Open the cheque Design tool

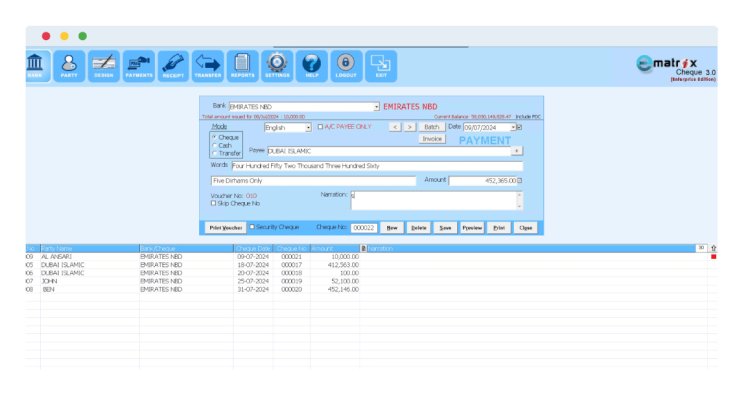click(x=104, y=66)
